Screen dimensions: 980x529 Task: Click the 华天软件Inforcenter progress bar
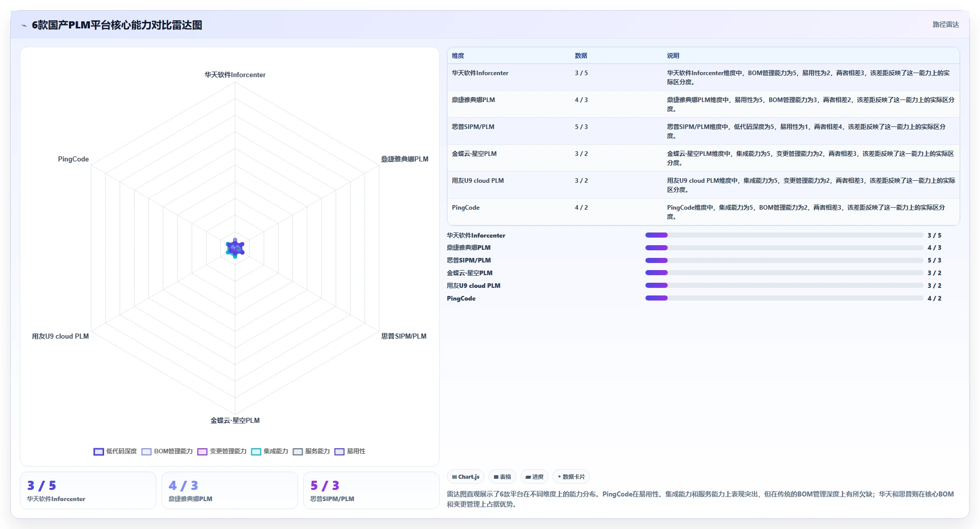click(x=784, y=235)
